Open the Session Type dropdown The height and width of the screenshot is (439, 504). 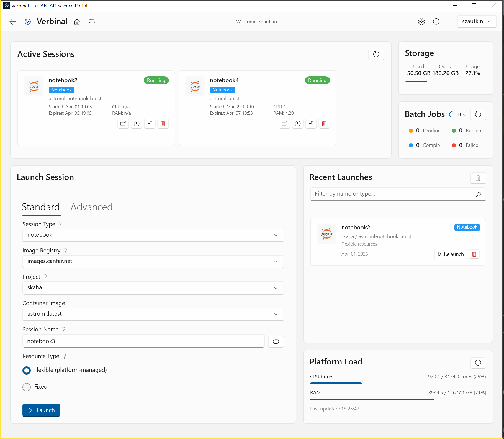[153, 235]
